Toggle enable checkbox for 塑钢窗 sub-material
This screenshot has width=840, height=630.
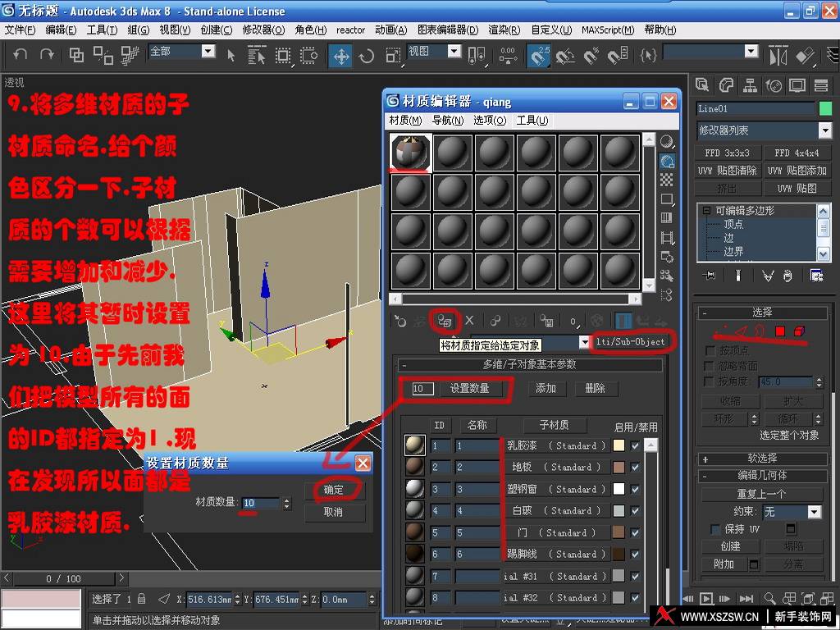click(636, 489)
